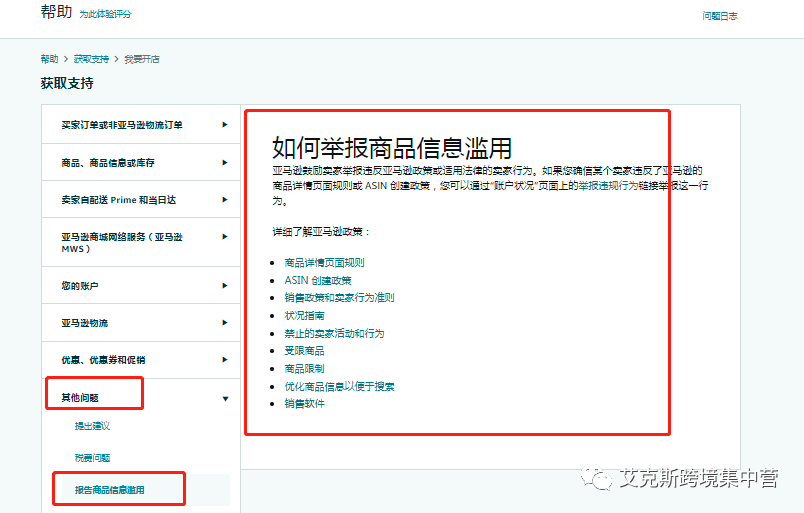Open 销售软件 link
Image resolution: width=804 pixels, height=513 pixels.
[x=304, y=404]
